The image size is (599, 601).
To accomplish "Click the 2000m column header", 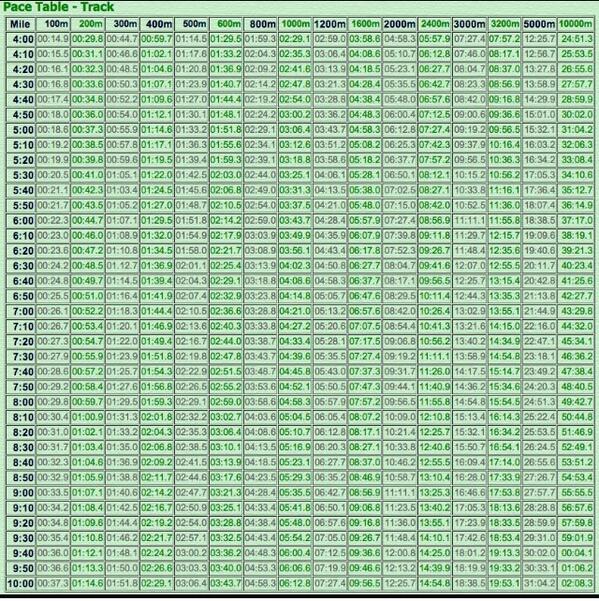I will tap(399, 24).
